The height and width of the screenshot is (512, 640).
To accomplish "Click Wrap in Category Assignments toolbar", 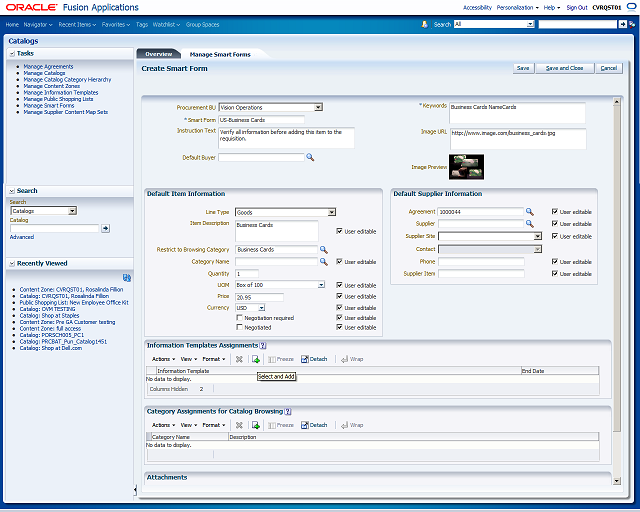I will [352, 425].
